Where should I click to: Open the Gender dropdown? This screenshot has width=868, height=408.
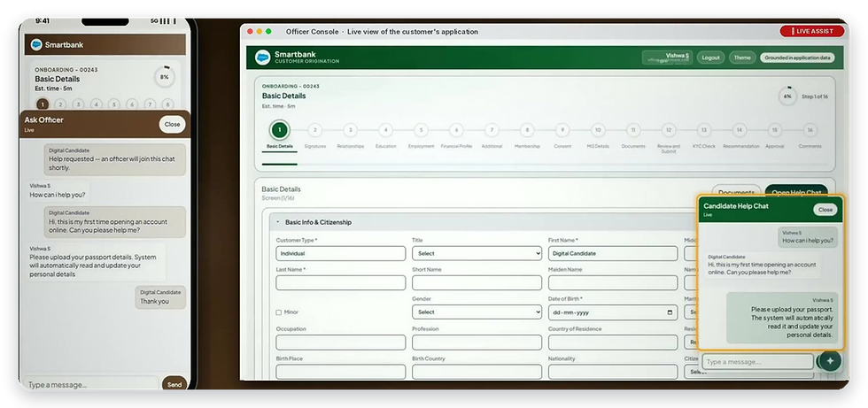pyautogui.click(x=477, y=312)
